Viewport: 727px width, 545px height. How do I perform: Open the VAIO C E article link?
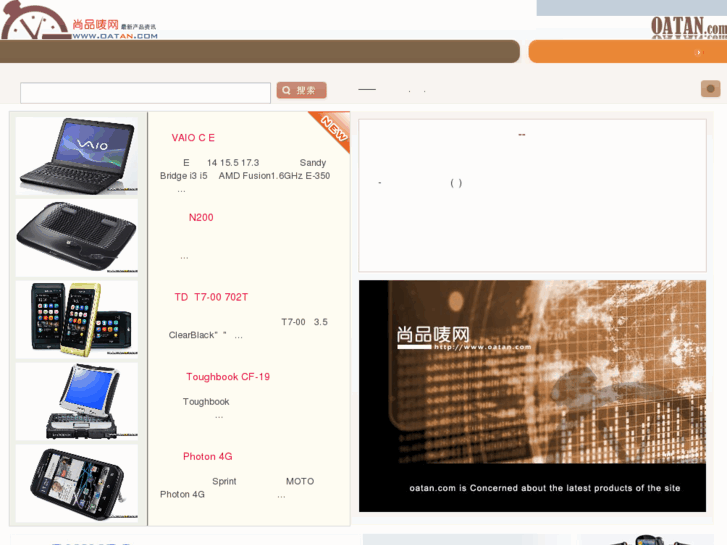tap(193, 138)
